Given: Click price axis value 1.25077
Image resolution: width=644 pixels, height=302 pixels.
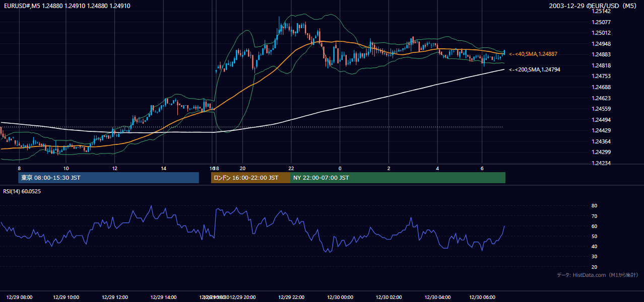Looking at the screenshot, I should (x=601, y=22).
